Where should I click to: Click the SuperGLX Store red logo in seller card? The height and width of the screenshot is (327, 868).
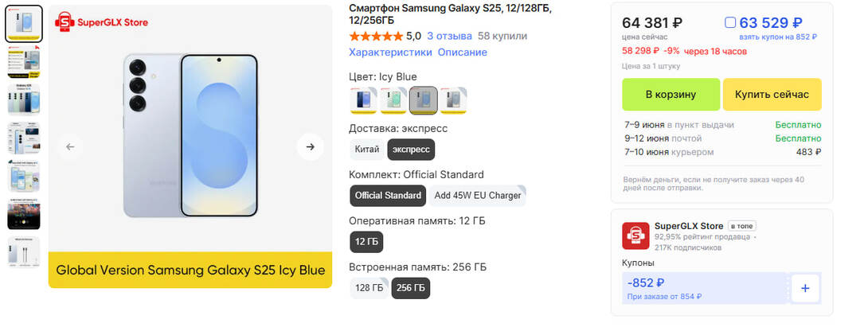click(x=635, y=236)
